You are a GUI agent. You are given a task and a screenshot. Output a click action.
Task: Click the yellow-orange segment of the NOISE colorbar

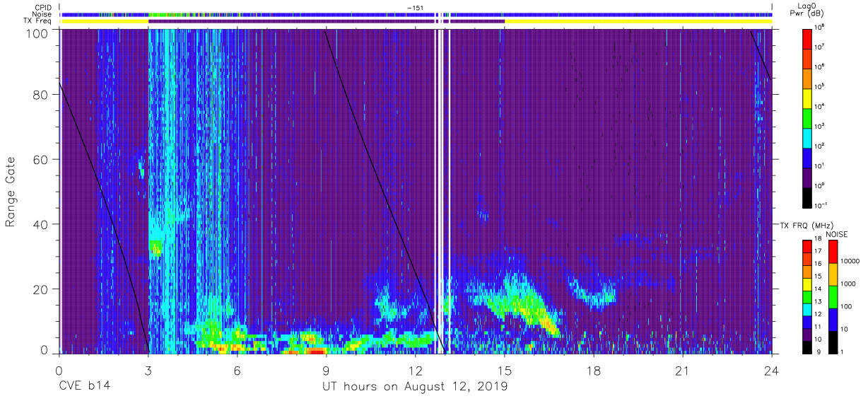pos(833,274)
